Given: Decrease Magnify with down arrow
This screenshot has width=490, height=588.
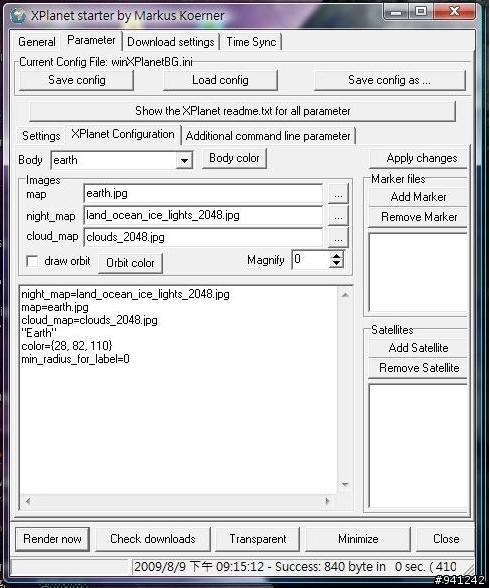Looking at the screenshot, I should click(x=336, y=264).
